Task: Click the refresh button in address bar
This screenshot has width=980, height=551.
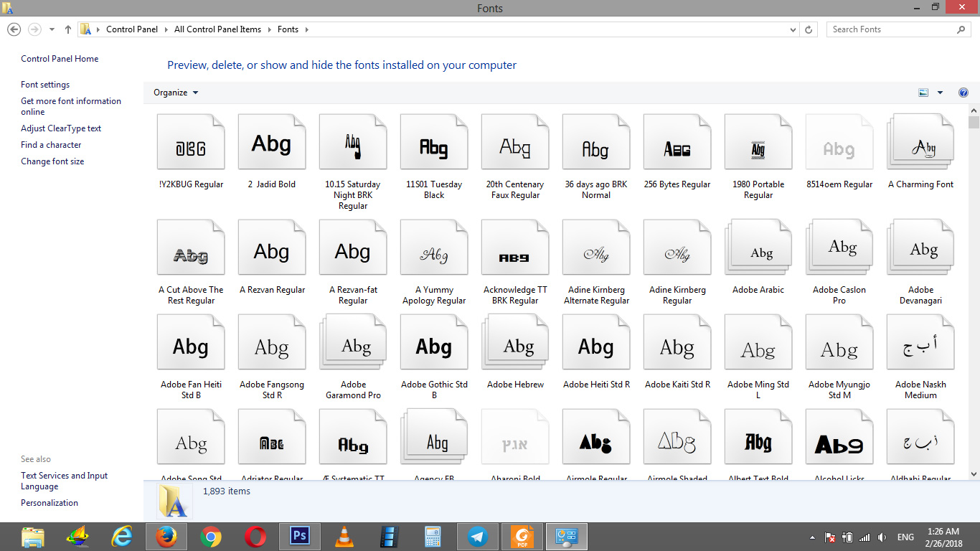Action: (809, 29)
